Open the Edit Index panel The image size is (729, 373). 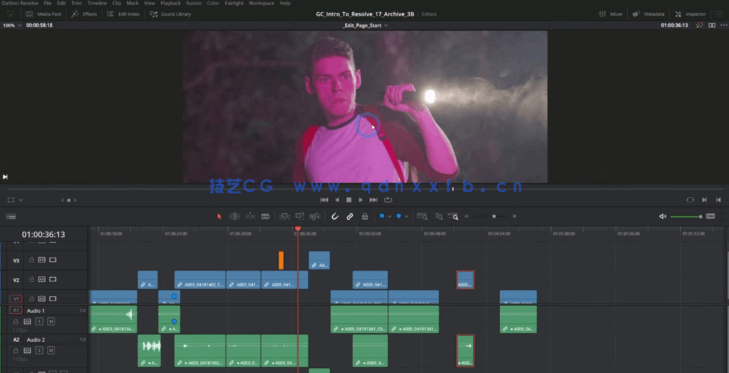click(123, 14)
